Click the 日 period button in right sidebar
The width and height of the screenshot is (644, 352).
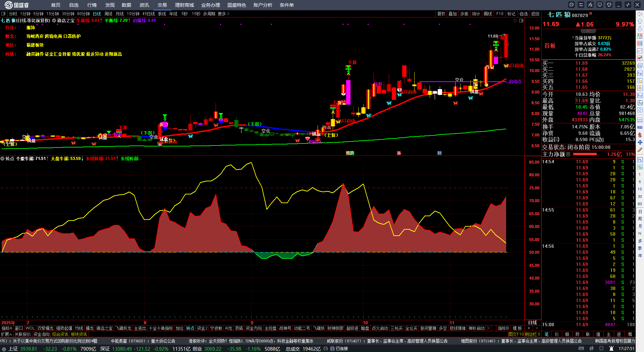[640, 212]
